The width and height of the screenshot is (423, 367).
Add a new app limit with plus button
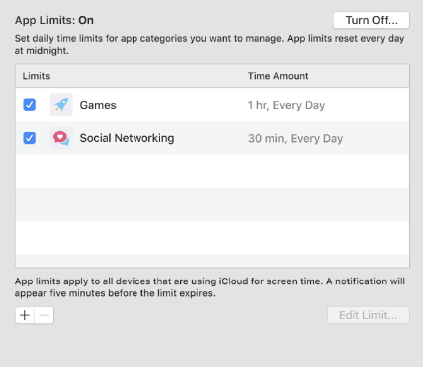(x=25, y=315)
